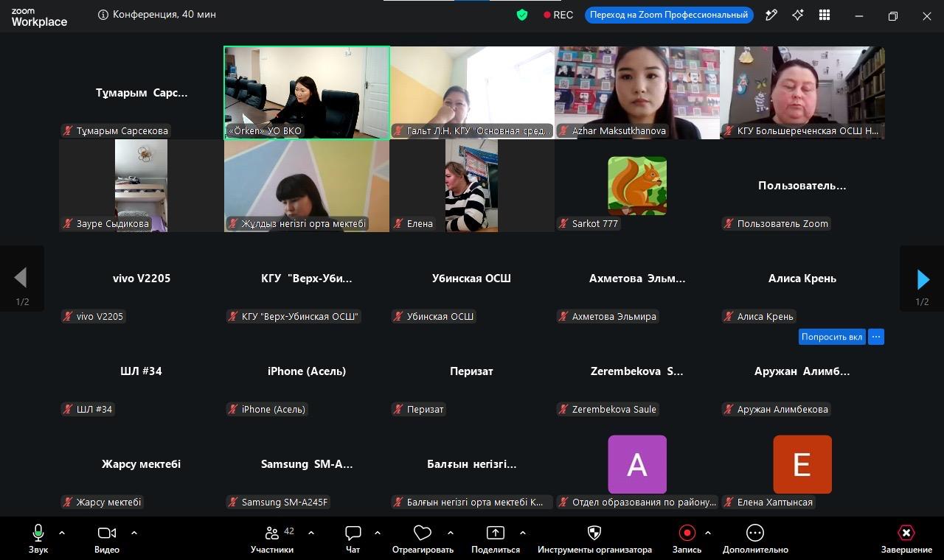Click the REC recording indicator
The image size is (944, 560).
558,15
